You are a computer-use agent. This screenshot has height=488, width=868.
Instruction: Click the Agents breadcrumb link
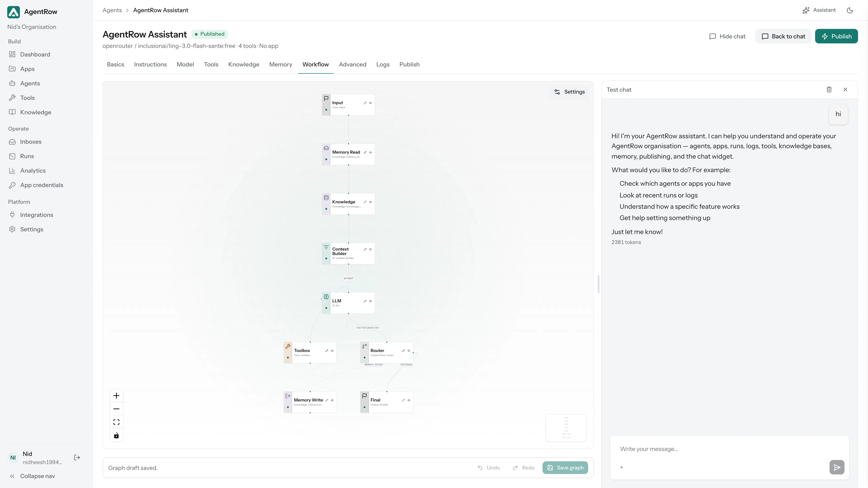click(112, 10)
